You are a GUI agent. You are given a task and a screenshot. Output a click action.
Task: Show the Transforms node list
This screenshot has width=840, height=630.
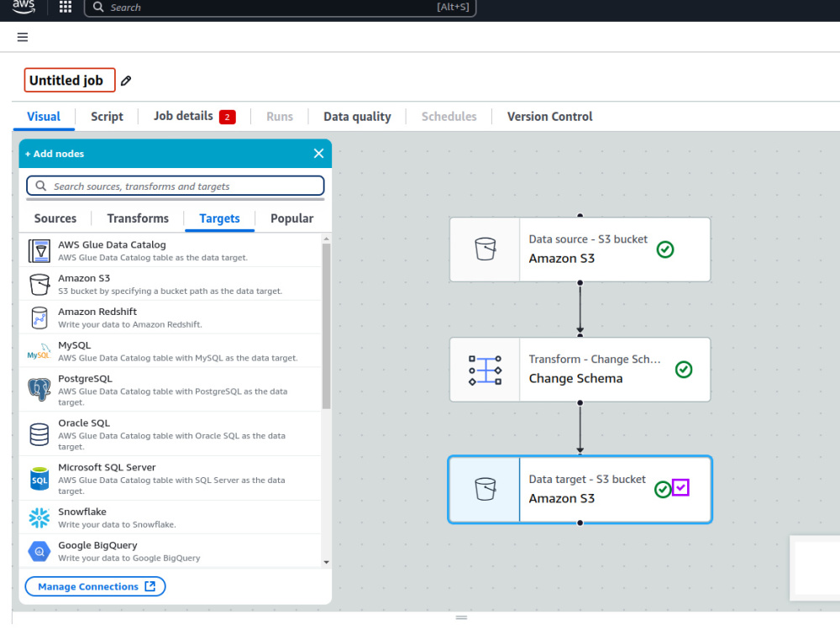tap(138, 218)
